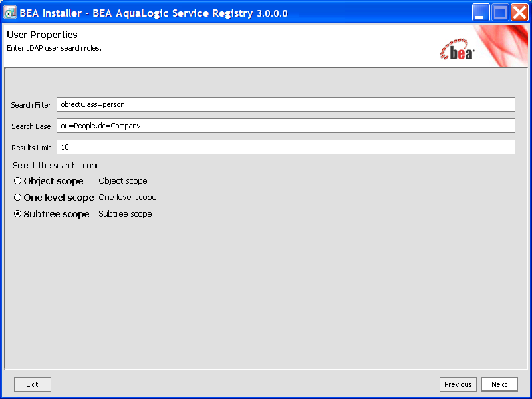Screen dimensions: 532x399
Task: Click the BEA Installer title bar icon
Action: 10,13
